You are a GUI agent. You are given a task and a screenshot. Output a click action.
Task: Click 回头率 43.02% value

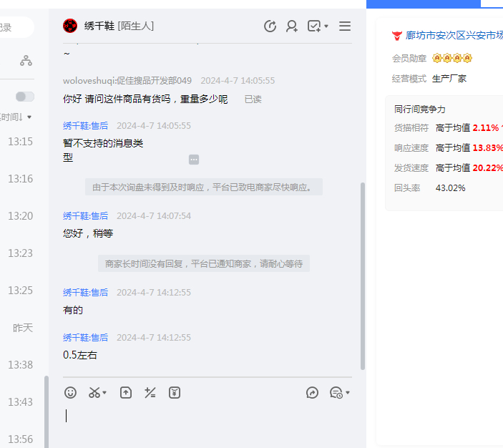[450, 188]
